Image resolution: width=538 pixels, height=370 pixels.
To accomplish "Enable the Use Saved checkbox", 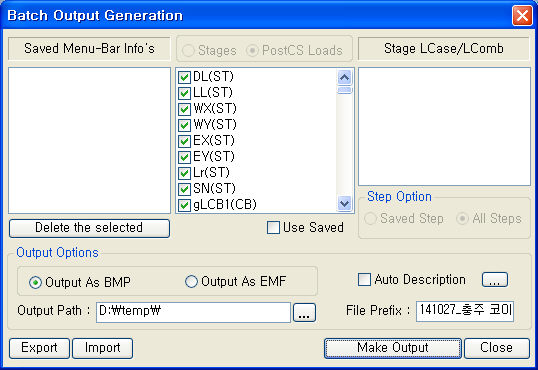I will click(x=273, y=228).
